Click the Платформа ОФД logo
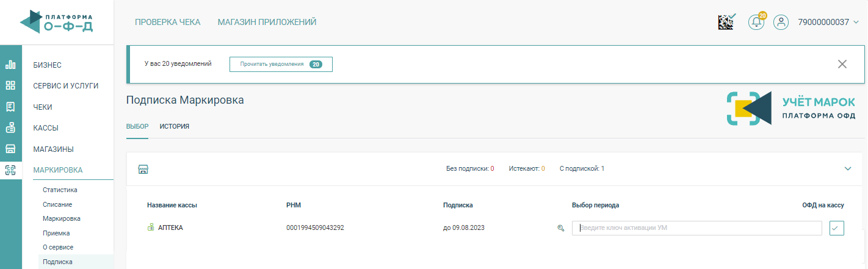 [x=56, y=22]
